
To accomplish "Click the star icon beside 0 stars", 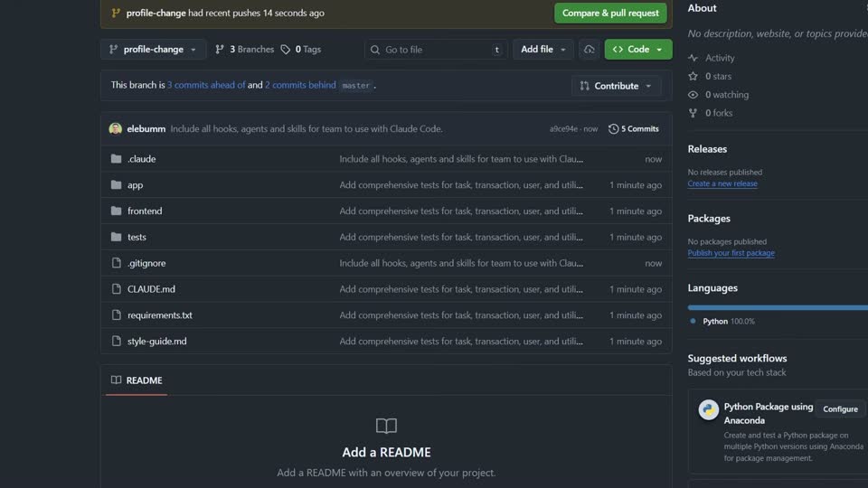I will pyautogui.click(x=693, y=76).
